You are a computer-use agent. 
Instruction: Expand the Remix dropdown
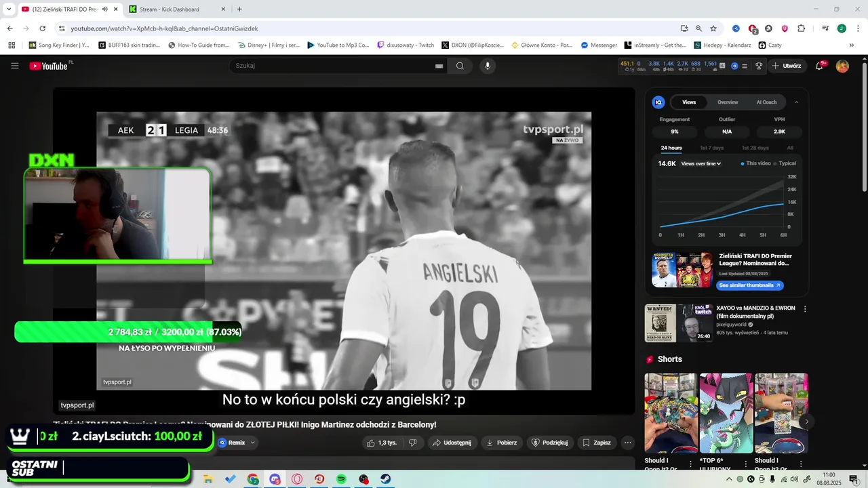(253, 443)
